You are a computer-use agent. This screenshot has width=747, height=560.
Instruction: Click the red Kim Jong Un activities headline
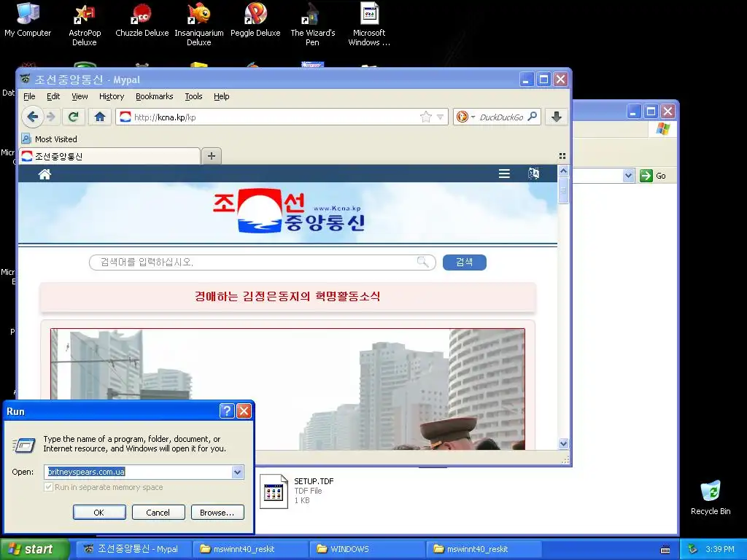click(287, 296)
